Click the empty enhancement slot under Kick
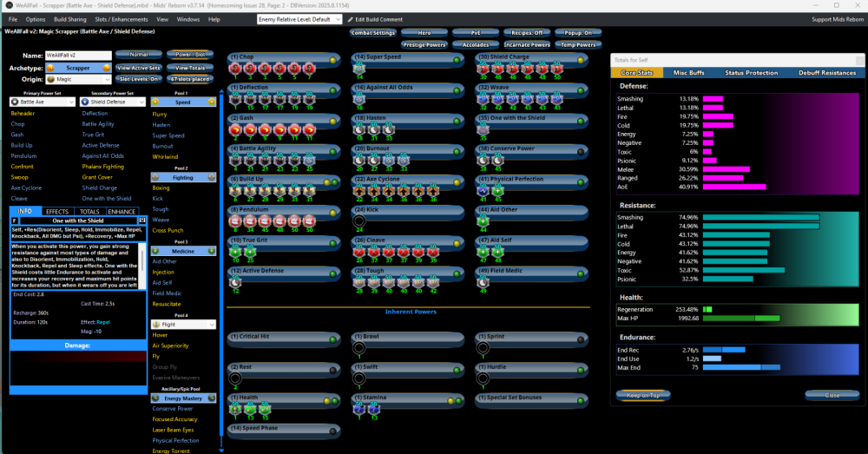 [x=359, y=220]
